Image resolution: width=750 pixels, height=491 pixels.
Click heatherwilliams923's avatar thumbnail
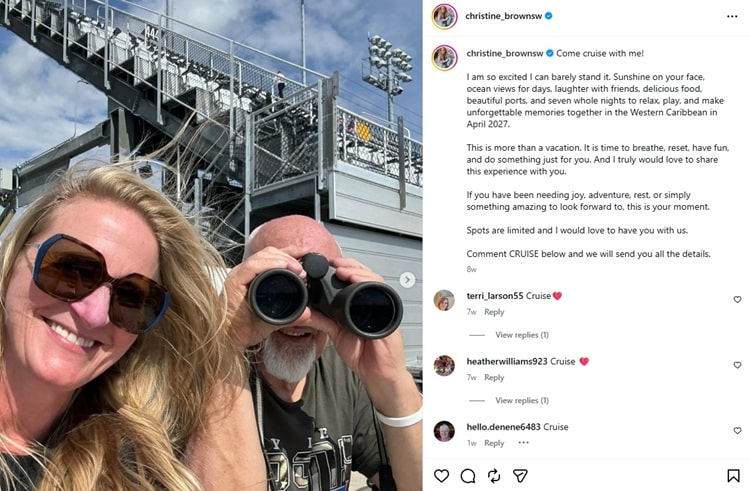tap(444, 366)
